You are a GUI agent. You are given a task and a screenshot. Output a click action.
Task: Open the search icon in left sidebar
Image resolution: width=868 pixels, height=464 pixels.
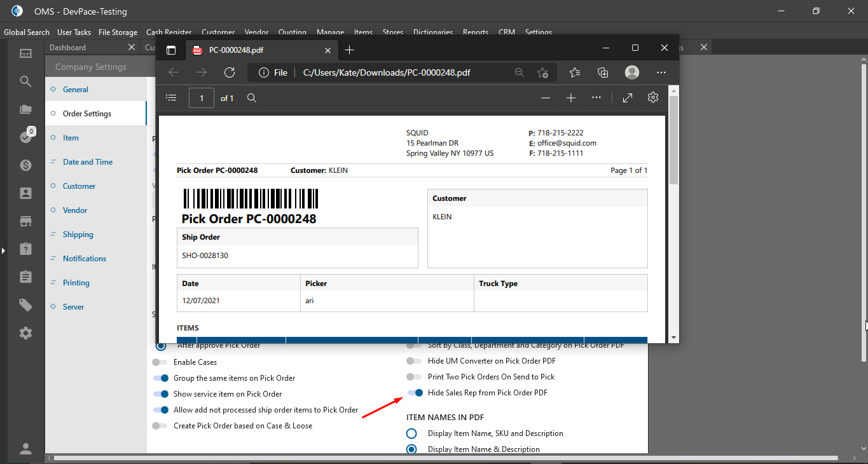pos(25,81)
